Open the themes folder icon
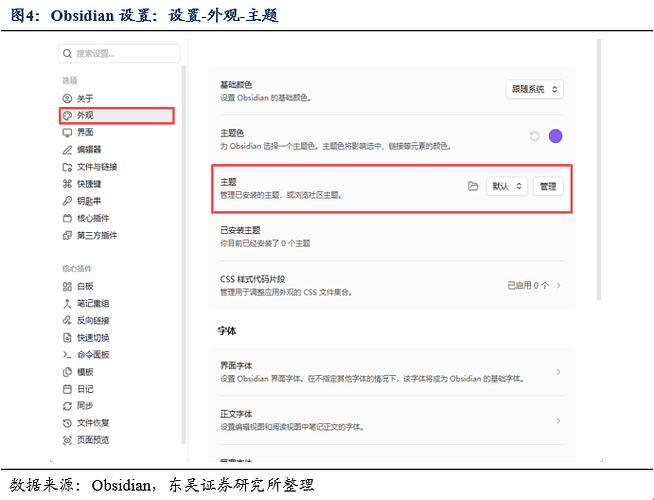 point(473,186)
